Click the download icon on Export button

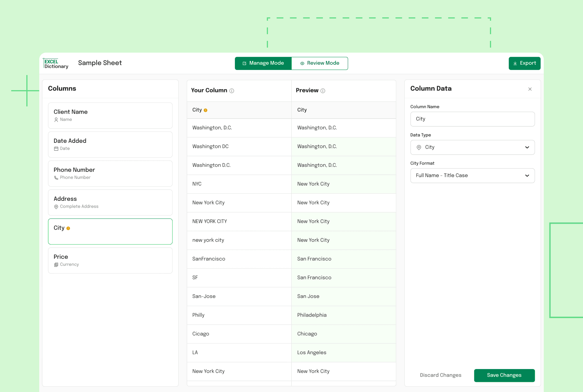[515, 64]
